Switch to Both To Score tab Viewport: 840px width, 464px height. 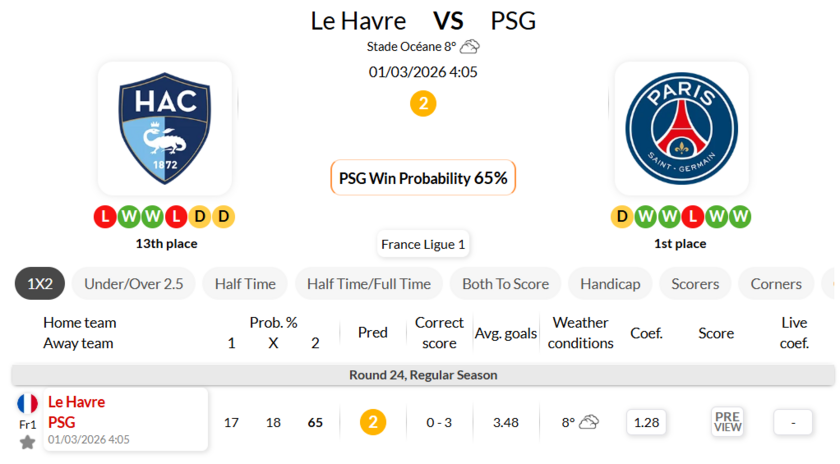tap(505, 284)
